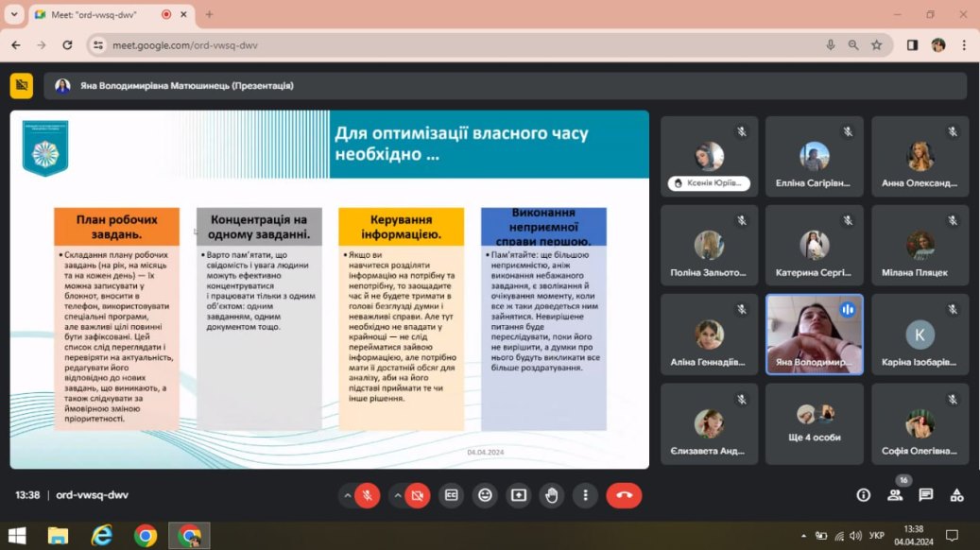The image size is (980, 550).
Task: Turn on the camera button
Action: coord(418,495)
